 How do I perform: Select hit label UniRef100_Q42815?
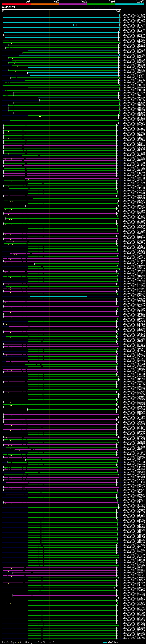[x=134, y=625]
